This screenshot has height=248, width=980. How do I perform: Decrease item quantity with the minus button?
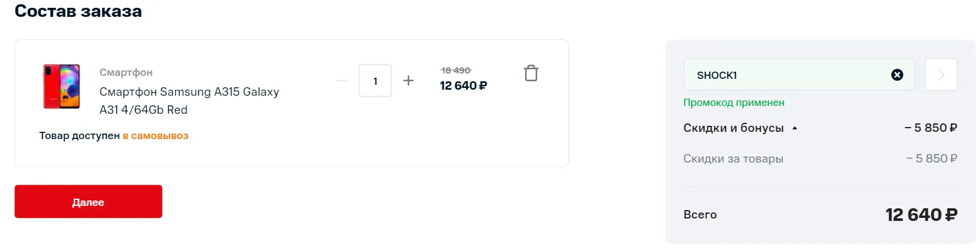[x=342, y=81]
